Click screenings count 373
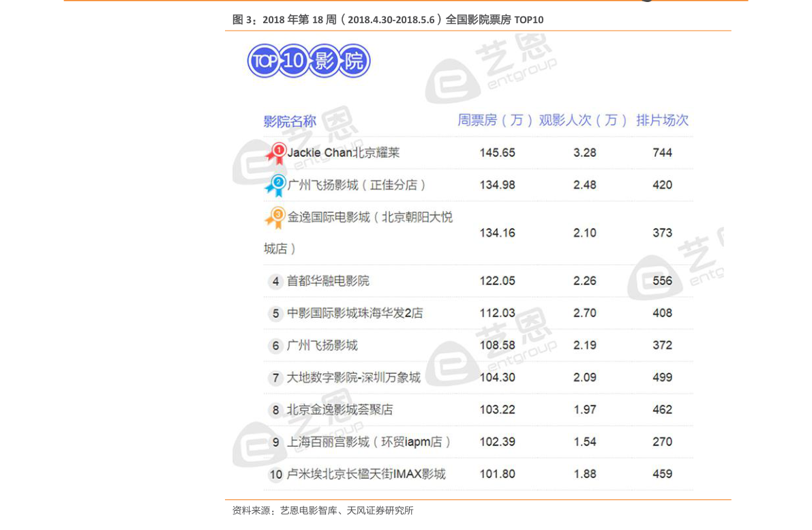 pos(662,233)
